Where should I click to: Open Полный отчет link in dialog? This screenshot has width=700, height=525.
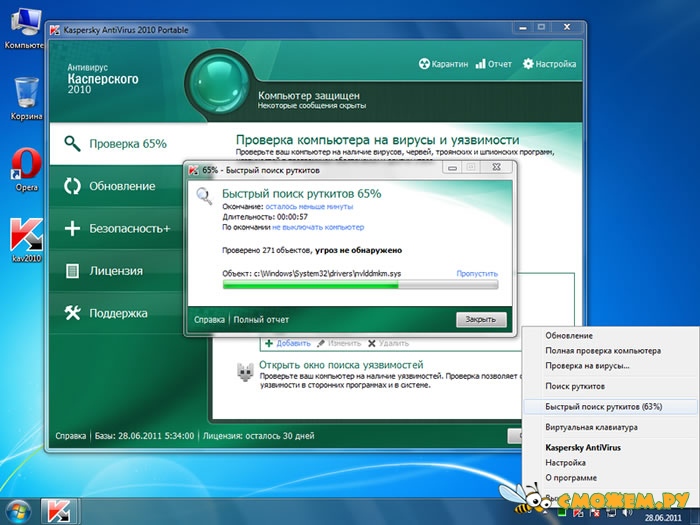[261, 320]
